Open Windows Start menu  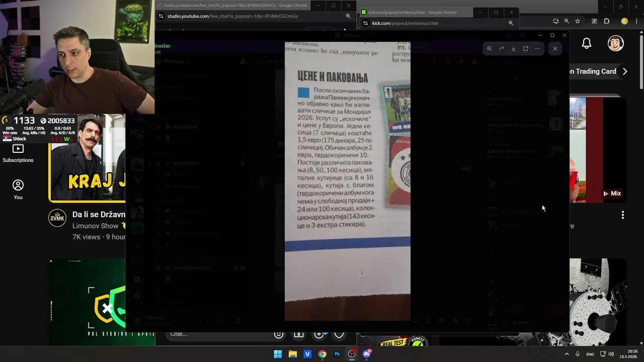(278, 354)
